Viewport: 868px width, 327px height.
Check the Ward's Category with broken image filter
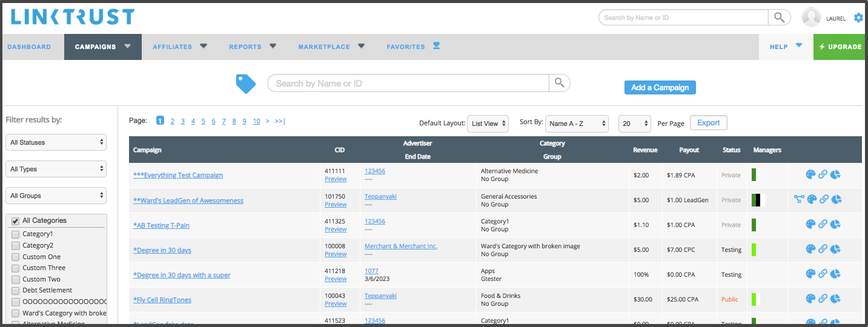coord(16,313)
